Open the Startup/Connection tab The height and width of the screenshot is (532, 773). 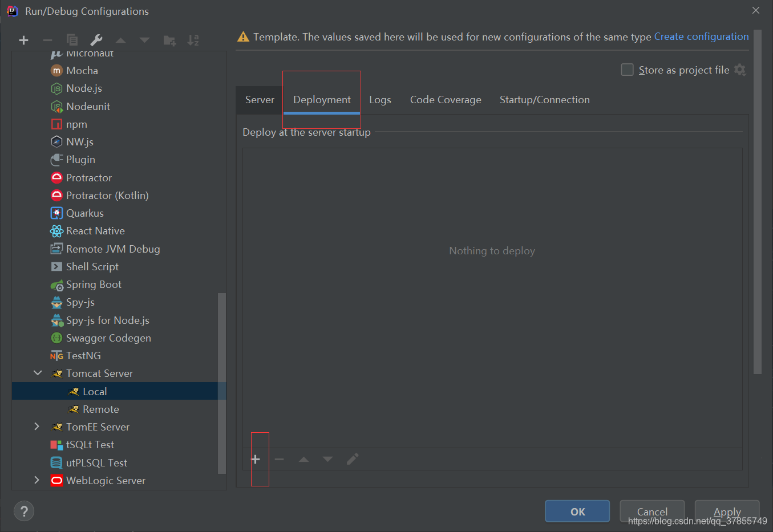pos(544,100)
